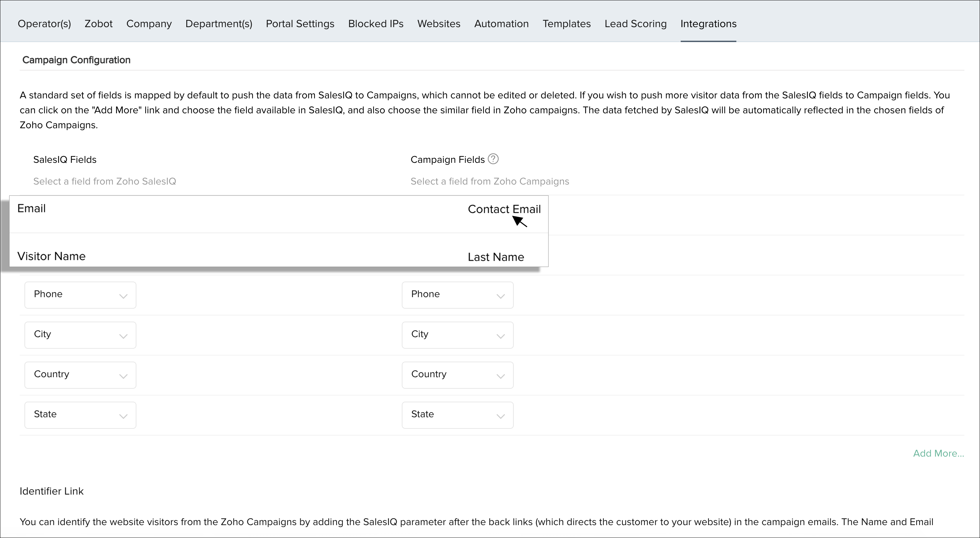The width and height of the screenshot is (980, 538).
Task: Open the Portal Settings tab
Action: pyautogui.click(x=300, y=23)
